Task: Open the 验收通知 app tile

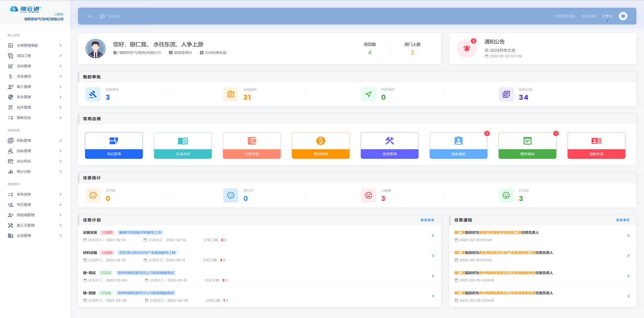Action: click(458, 145)
